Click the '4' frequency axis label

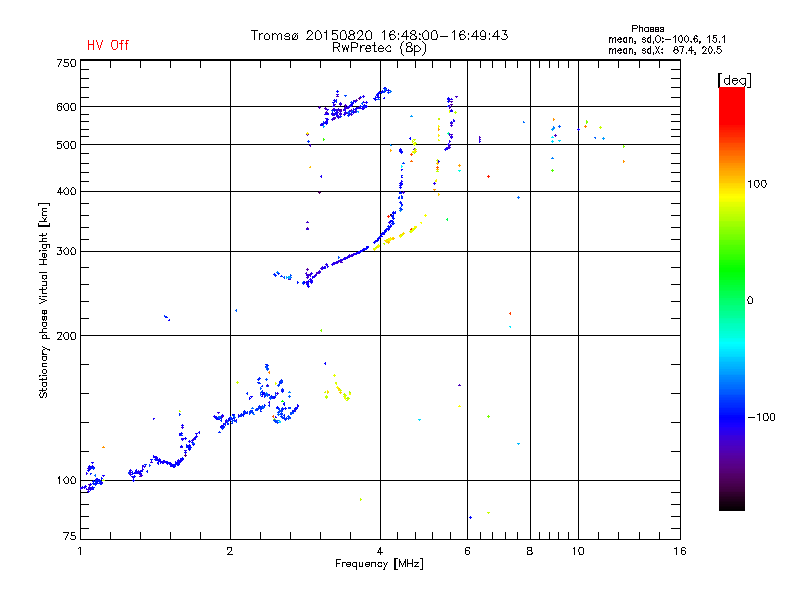click(380, 551)
